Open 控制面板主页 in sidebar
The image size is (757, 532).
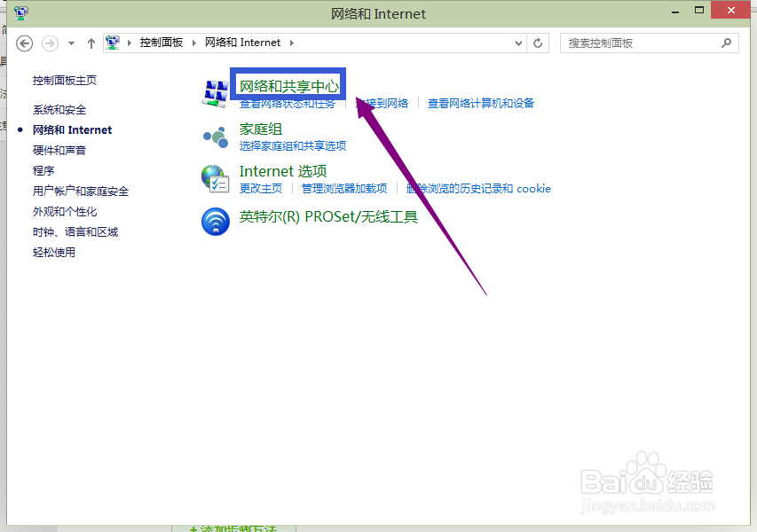pyautogui.click(x=65, y=81)
